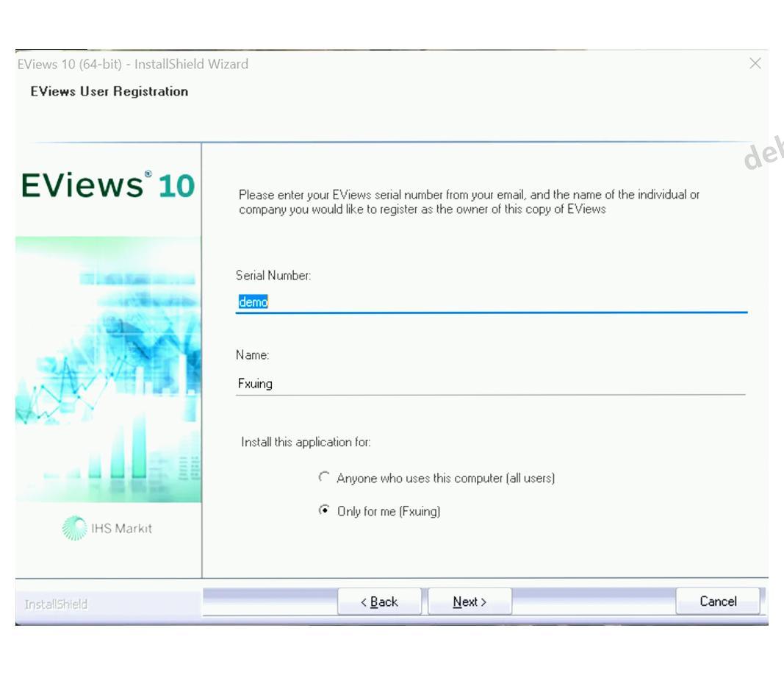Click the 'Serial Number:' label
This screenshot has width=784, height=675.
point(273,275)
